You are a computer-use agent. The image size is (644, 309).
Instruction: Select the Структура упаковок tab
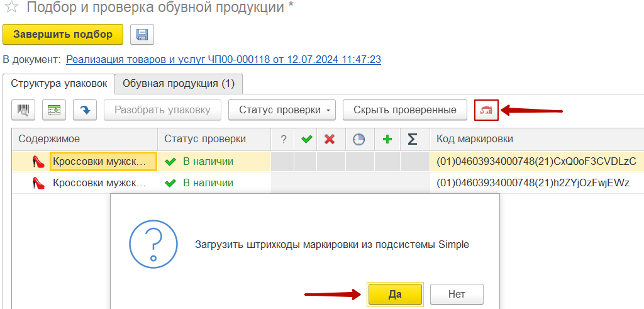(x=59, y=83)
